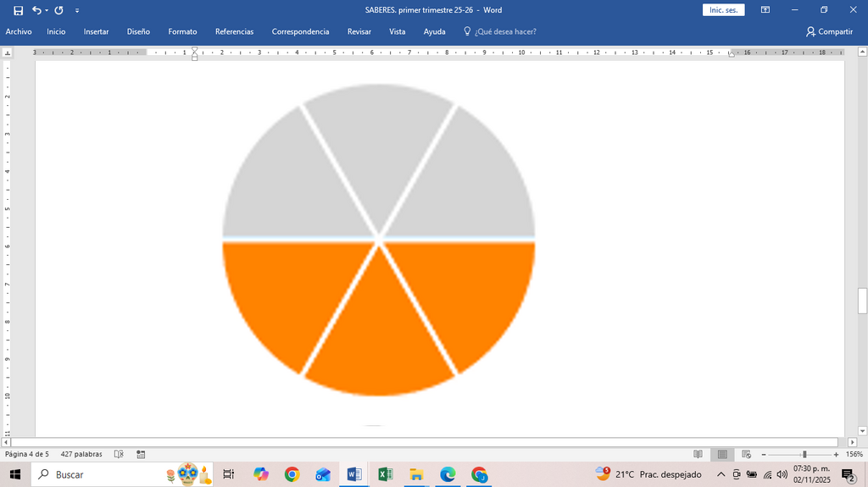Click the 427 palabras word count

(81, 454)
